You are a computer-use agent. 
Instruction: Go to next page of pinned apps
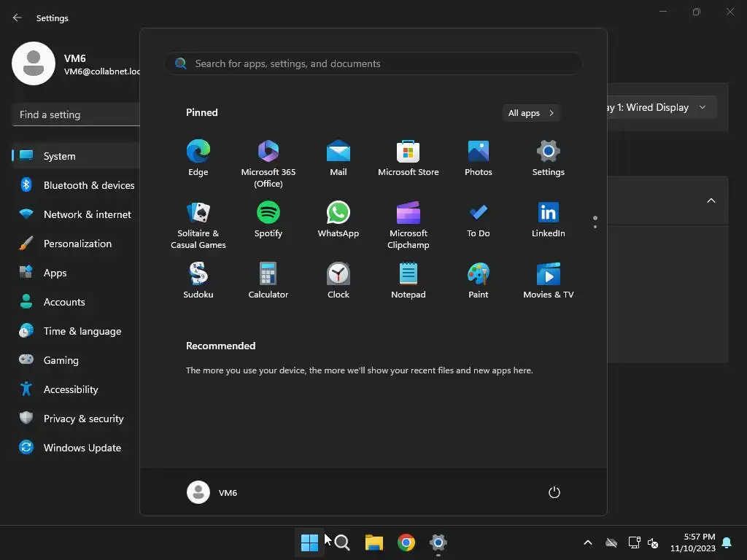(595, 227)
